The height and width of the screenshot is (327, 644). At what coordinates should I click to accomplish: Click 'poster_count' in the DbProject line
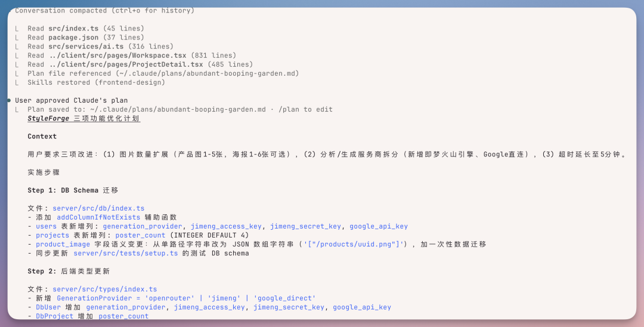tap(123, 316)
